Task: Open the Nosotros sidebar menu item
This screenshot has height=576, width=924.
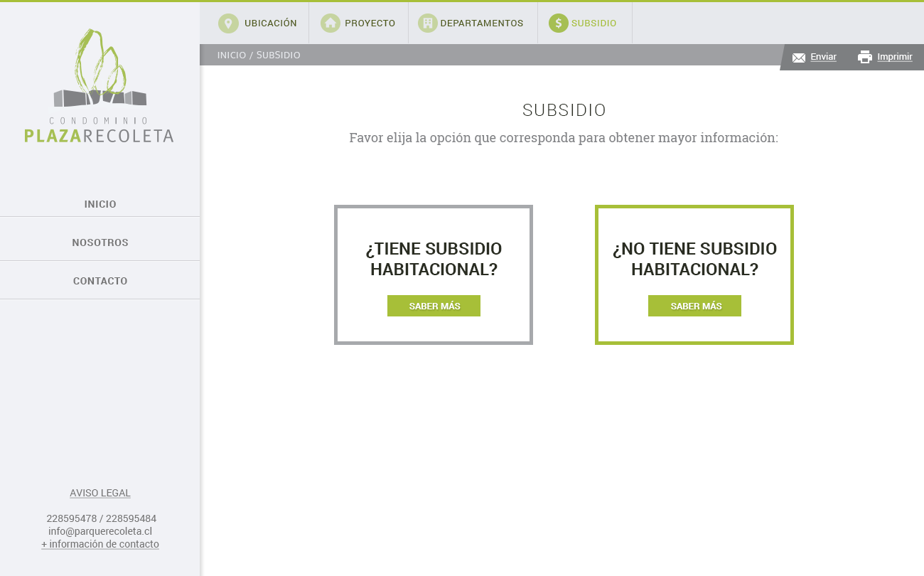Action: (100, 242)
